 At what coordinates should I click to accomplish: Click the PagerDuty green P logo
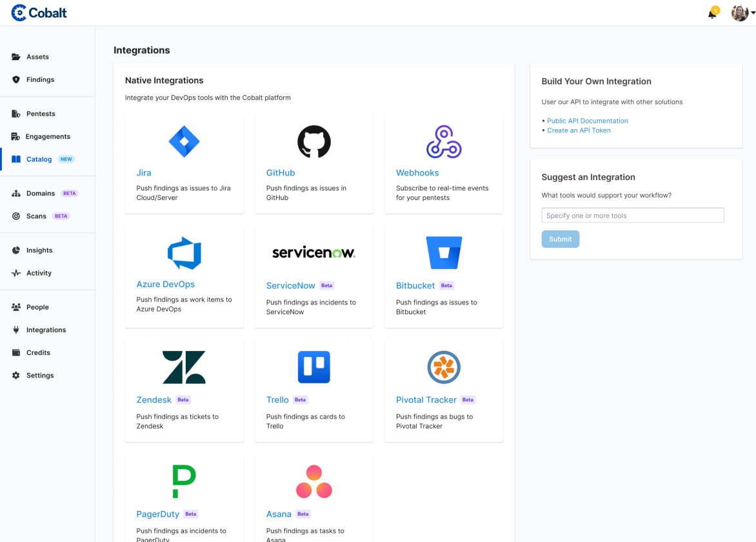point(184,481)
